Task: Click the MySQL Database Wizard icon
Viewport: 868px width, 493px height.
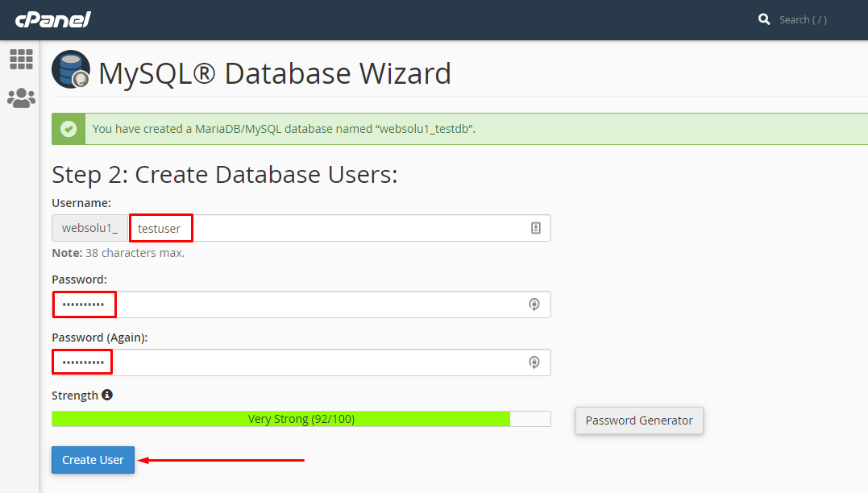Action: [x=71, y=70]
